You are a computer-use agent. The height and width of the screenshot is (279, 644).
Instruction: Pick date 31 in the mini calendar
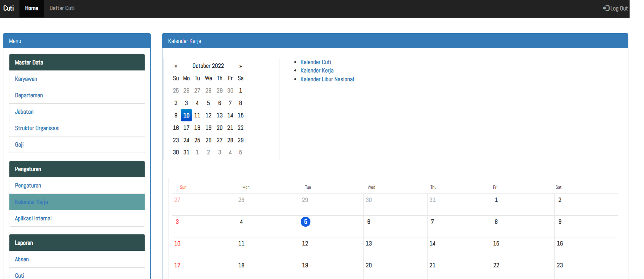point(186,152)
